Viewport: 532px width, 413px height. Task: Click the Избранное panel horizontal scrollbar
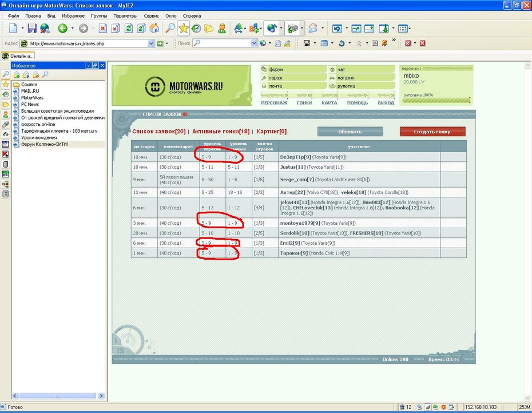coord(58,396)
